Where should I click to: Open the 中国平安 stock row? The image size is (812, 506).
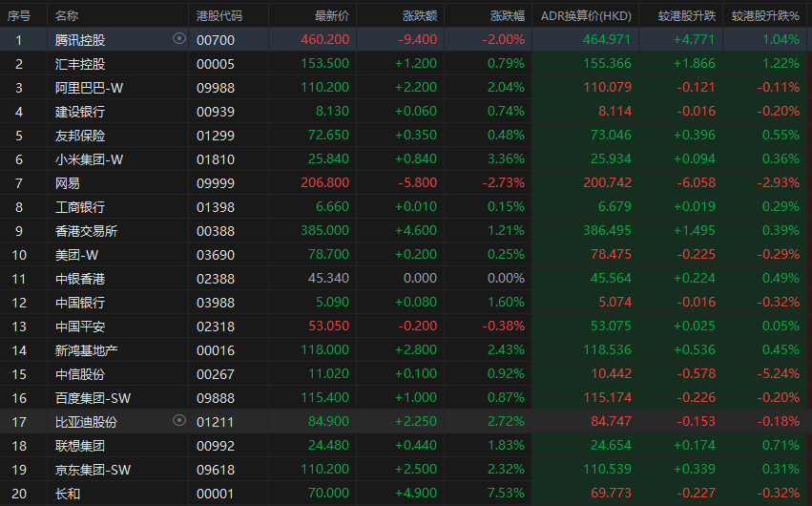tap(406, 326)
